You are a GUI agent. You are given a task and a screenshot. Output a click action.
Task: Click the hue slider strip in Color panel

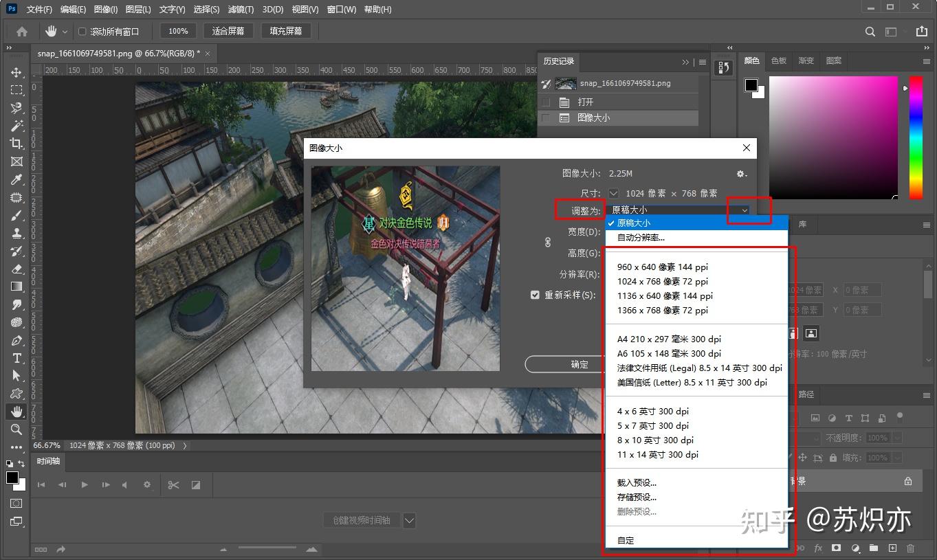(x=916, y=137)
